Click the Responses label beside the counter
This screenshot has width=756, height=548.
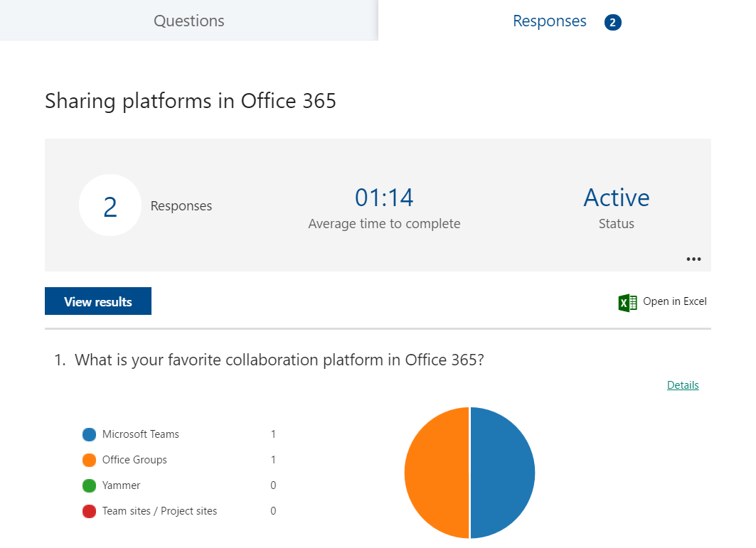click(181, 206)
